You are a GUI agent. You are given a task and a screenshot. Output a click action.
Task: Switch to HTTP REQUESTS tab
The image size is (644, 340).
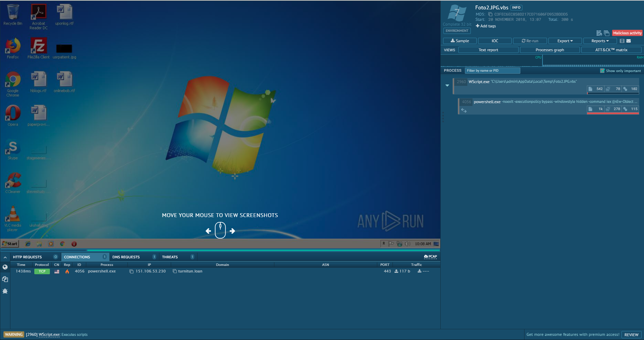pyautogui.click(x=35, y=257)
